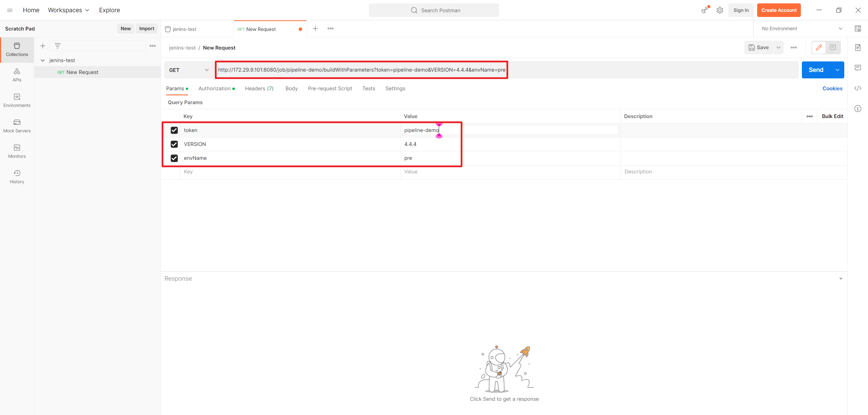This screenshot has height=415, width=868.
Task: Switch to the Params tab
Action: coord(177,89)
